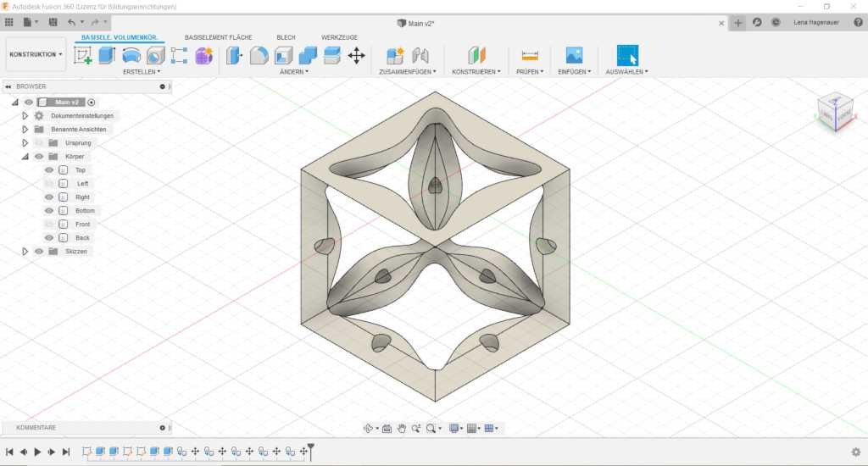Click the Measure ruler icon
Viewport: 868px width, 466px height.
coord(530,55)
